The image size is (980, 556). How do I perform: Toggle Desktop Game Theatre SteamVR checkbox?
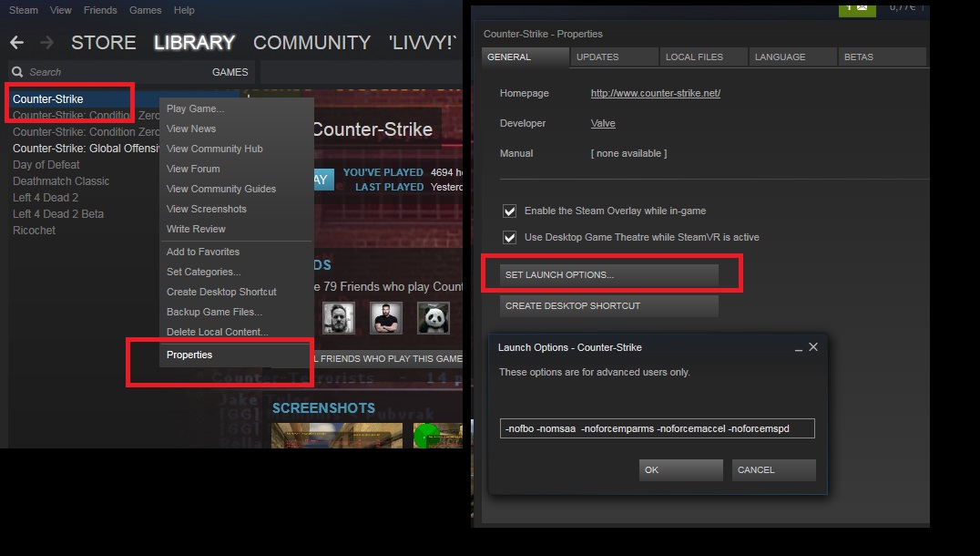510,238
